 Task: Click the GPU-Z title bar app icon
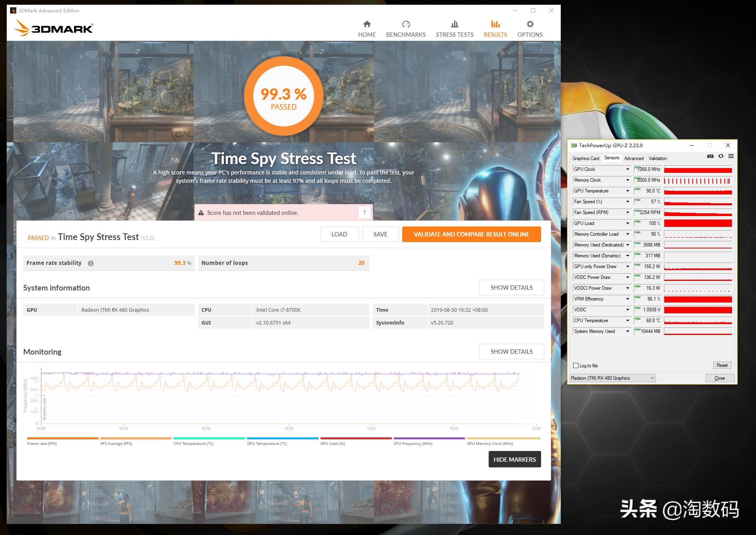coord(574,145)
